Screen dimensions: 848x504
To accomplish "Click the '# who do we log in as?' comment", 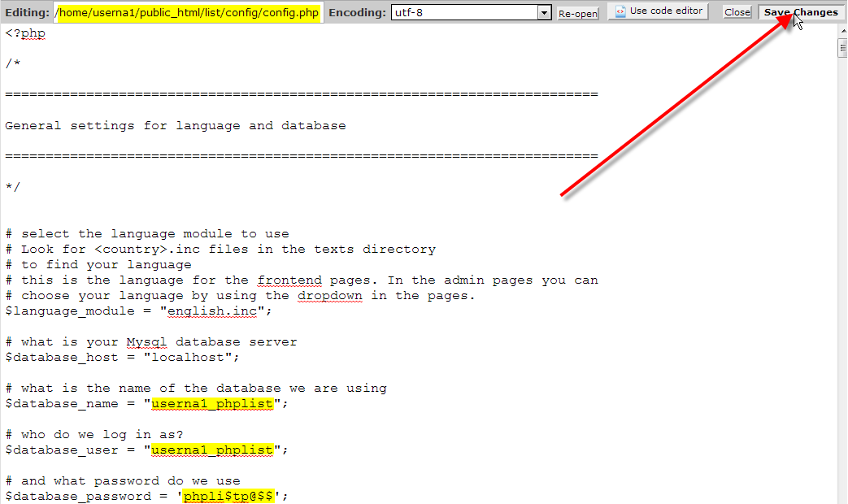I will pyautogui.click(x=94, y=435).
